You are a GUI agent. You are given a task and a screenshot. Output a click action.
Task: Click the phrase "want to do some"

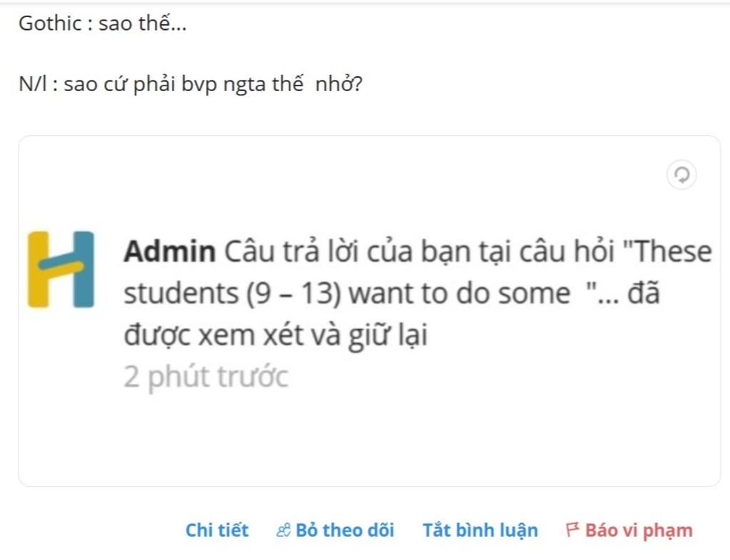pos(459,294)
